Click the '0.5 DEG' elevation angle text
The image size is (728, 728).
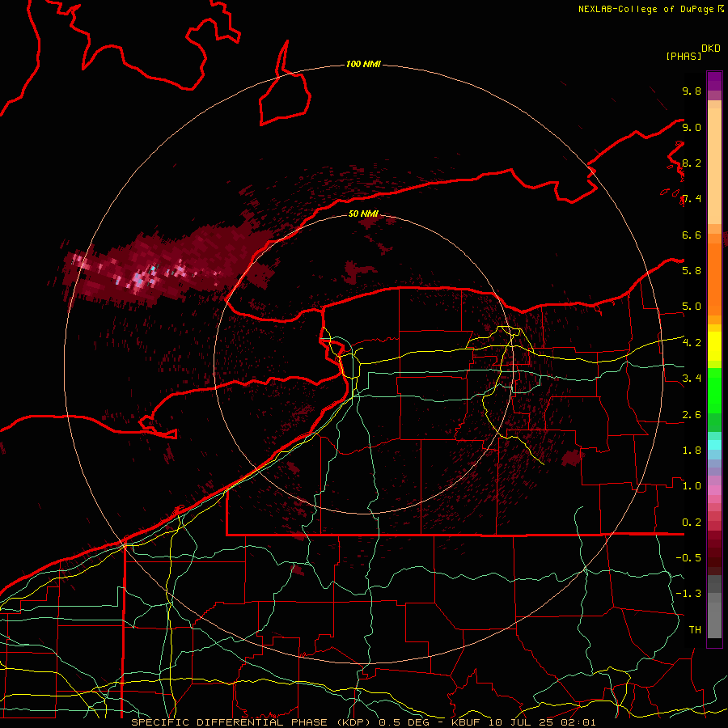(404, 722)
